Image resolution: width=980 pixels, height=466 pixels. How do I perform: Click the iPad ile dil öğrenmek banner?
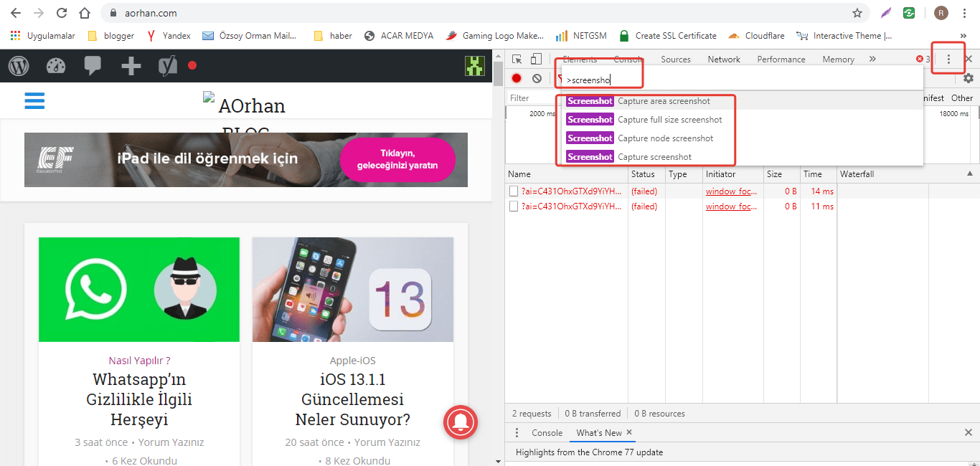246,160
